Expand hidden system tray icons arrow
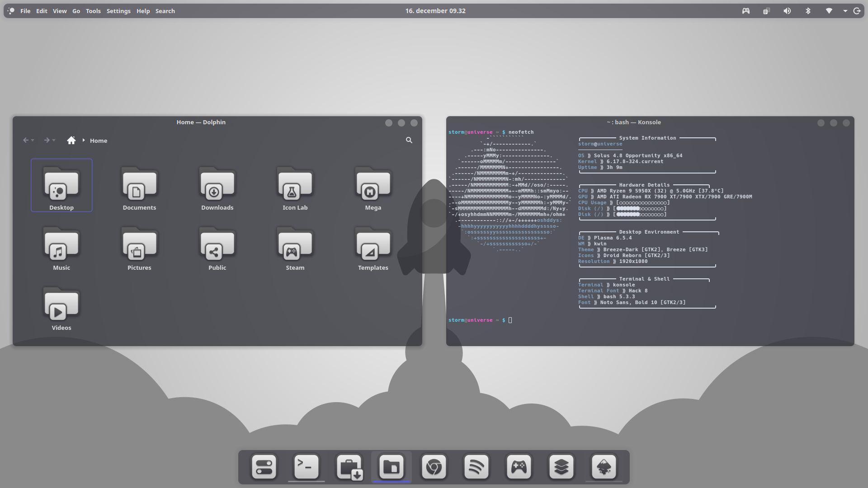 click(x=845, y=11)
